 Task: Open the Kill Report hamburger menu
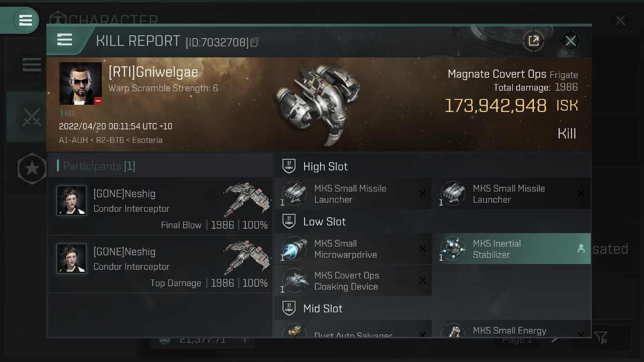point(65,40)
